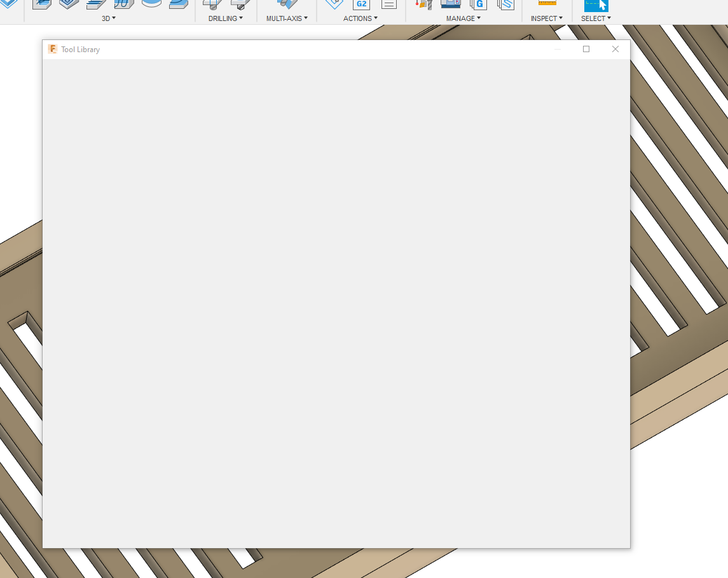
Task: Select the Measure ruler icon
Action: click(x=547, y=3)
